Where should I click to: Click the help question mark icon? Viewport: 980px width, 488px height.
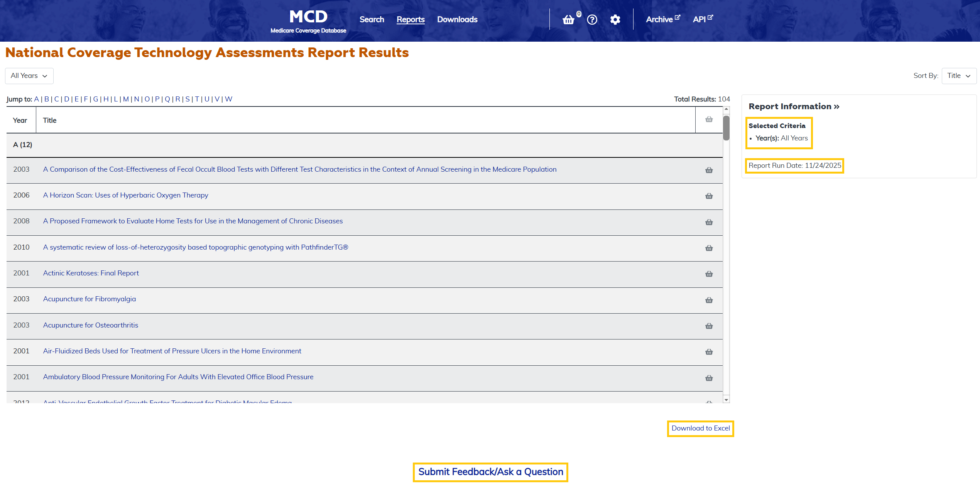[591, 19]
